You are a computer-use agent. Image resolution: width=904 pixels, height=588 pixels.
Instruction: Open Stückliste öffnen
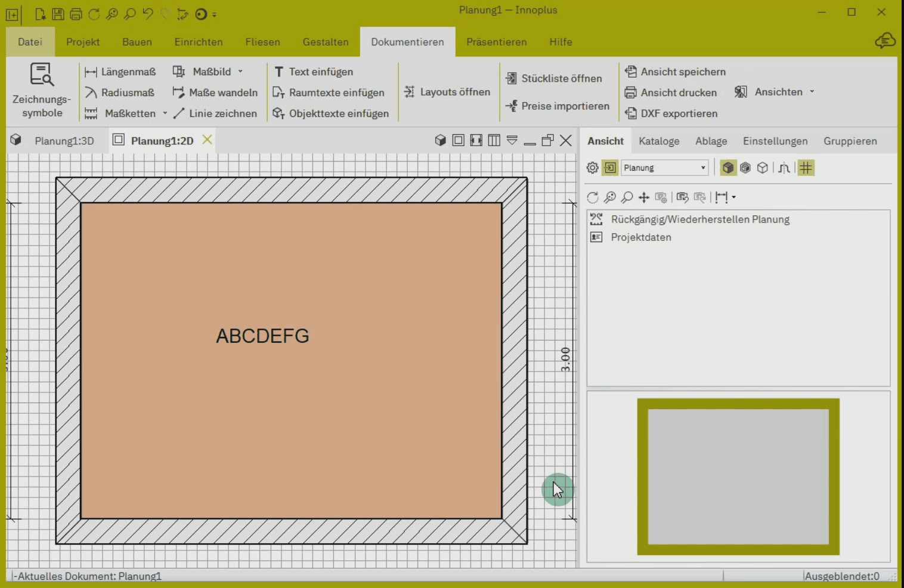(x=553, y=79)
